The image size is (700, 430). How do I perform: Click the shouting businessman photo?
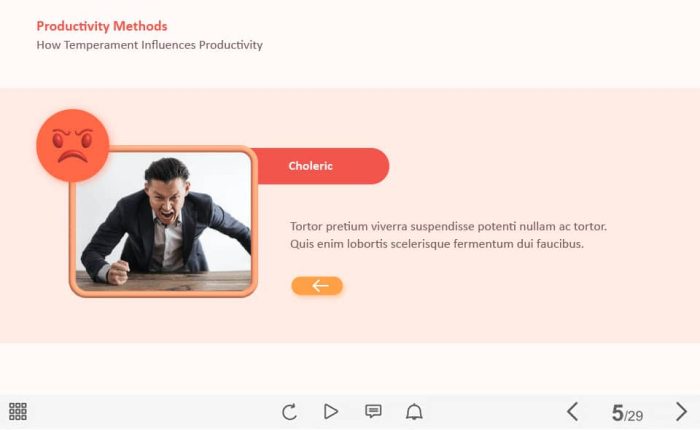(x=163, y=221)
